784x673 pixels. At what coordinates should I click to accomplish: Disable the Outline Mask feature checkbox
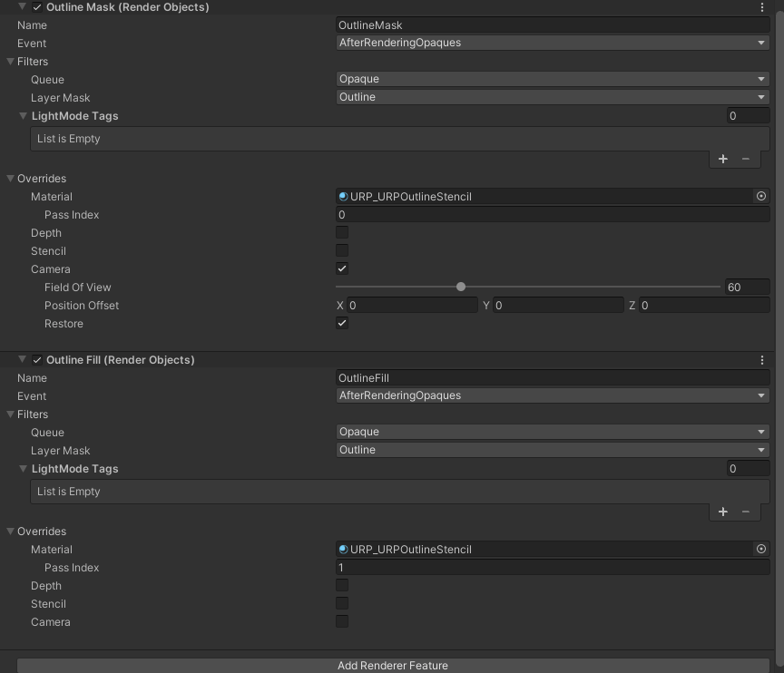37,7
